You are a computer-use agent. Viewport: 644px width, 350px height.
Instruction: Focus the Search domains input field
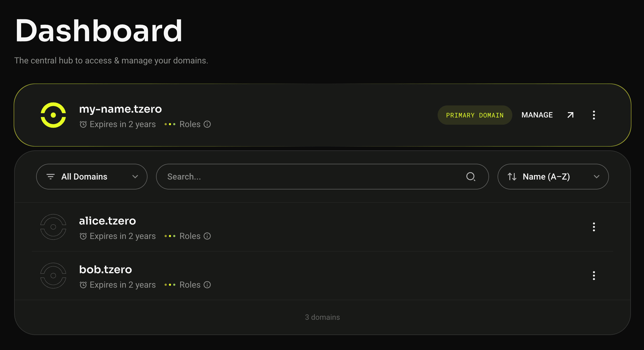322,177
